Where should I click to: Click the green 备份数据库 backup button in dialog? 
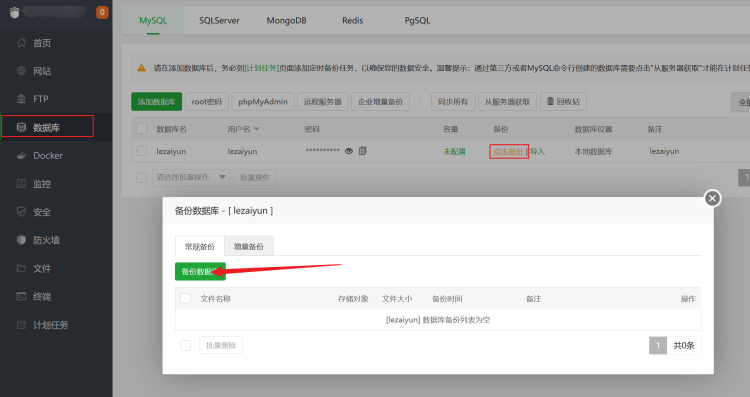tap(200, 271)
